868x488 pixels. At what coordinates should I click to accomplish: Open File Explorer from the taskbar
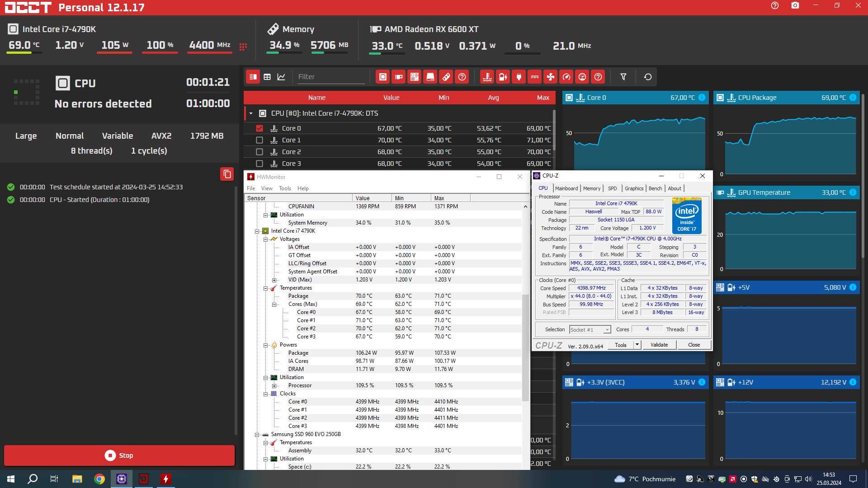point(77,479)
